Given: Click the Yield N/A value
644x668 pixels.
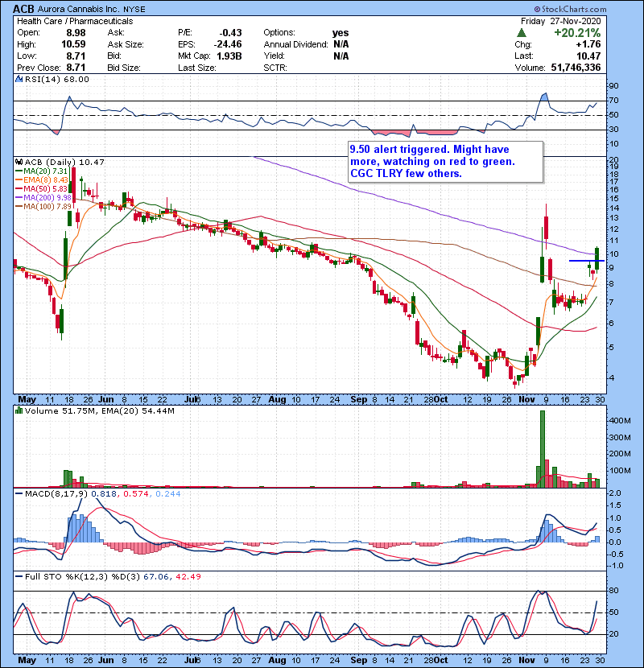Looking at the screenshot, I should tap(341, 56).
